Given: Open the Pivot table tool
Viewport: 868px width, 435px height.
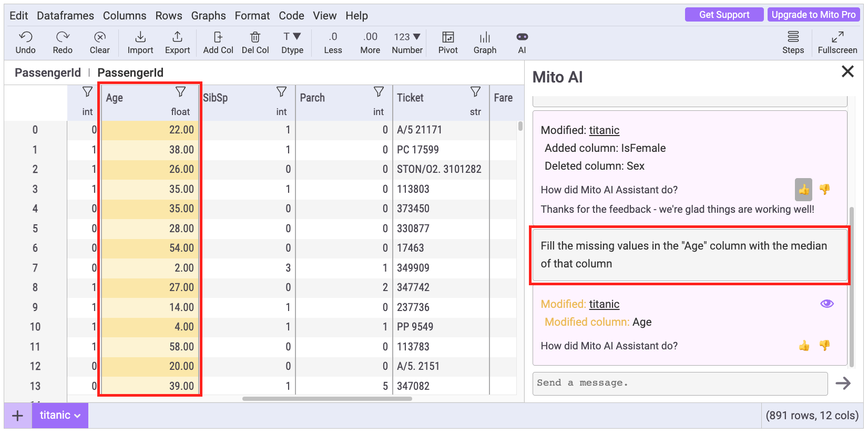Looking at the screenshot, I should (448, 37).
